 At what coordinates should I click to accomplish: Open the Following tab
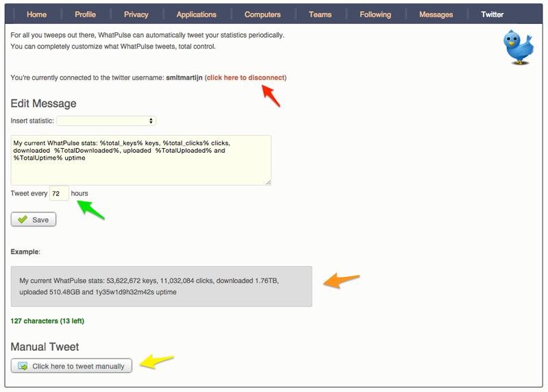click(x=375, y=14)
